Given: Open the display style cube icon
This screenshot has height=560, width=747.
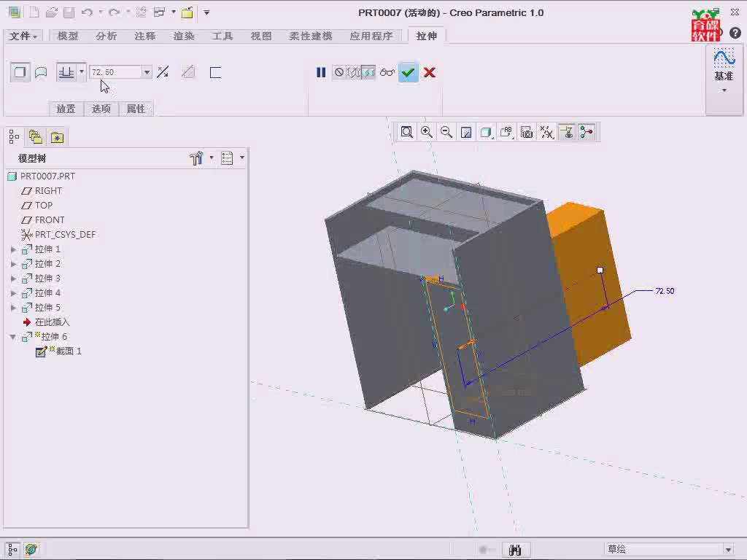Looking at the screenshot, I should tap(486, 132).
